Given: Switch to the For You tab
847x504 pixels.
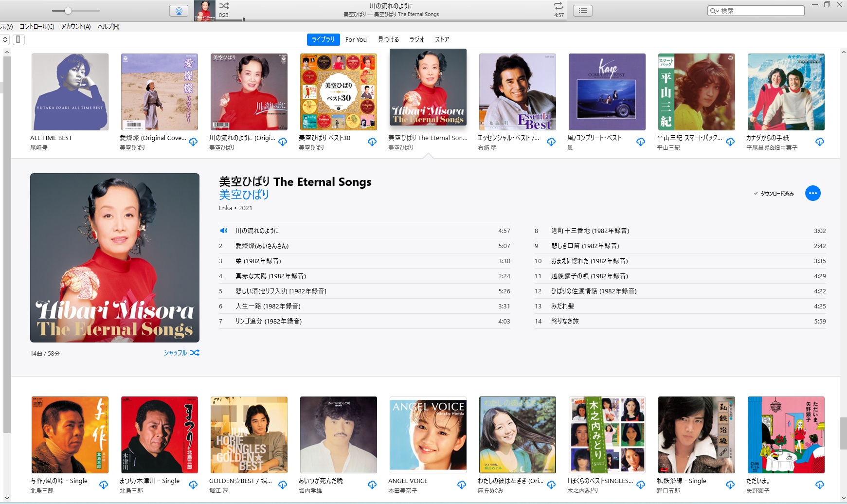Looking at the screenshot, I should tap(356, 39).
